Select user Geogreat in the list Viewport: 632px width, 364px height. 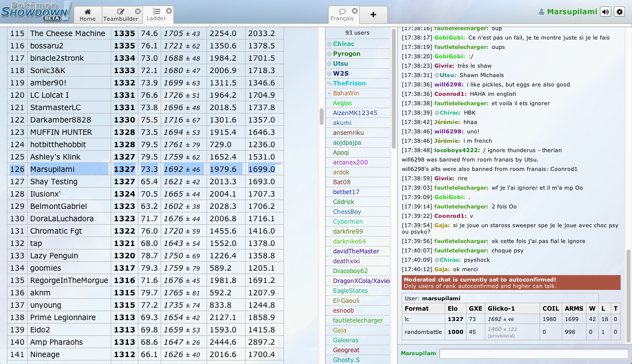point(358,350)
